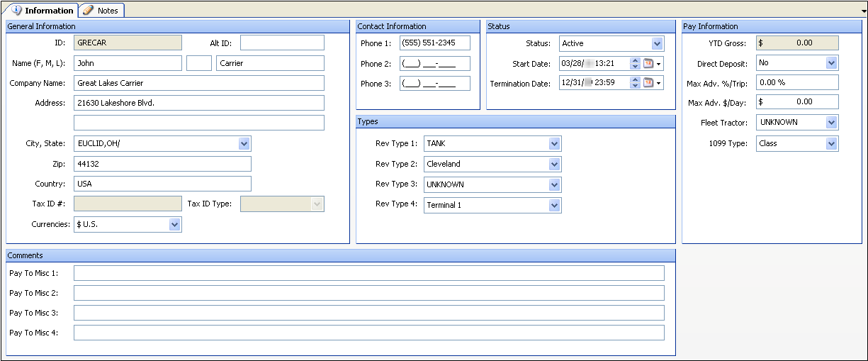Viewport: 868px width, 361px height.
Task: Open the Start Date calendar picker
Action: (652, 63)
